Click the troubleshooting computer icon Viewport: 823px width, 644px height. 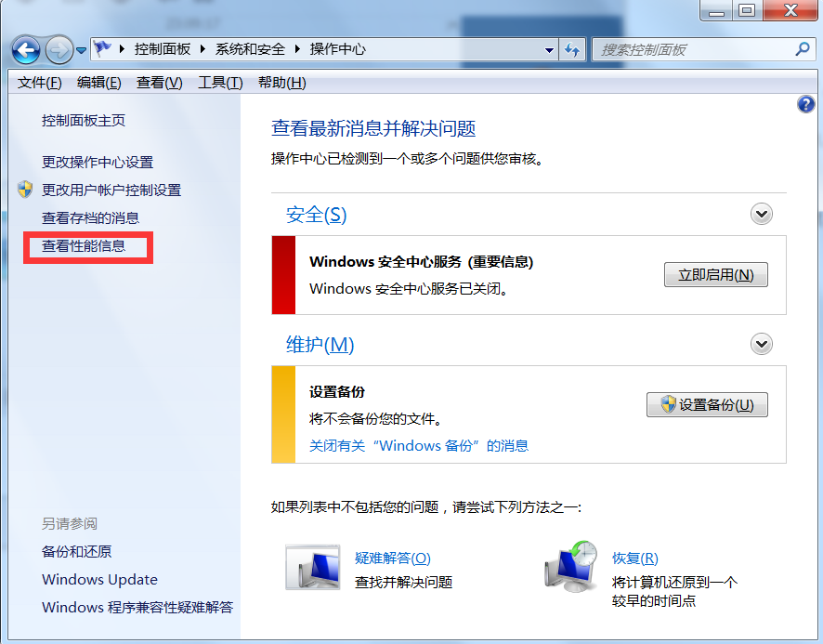(313, 567)
